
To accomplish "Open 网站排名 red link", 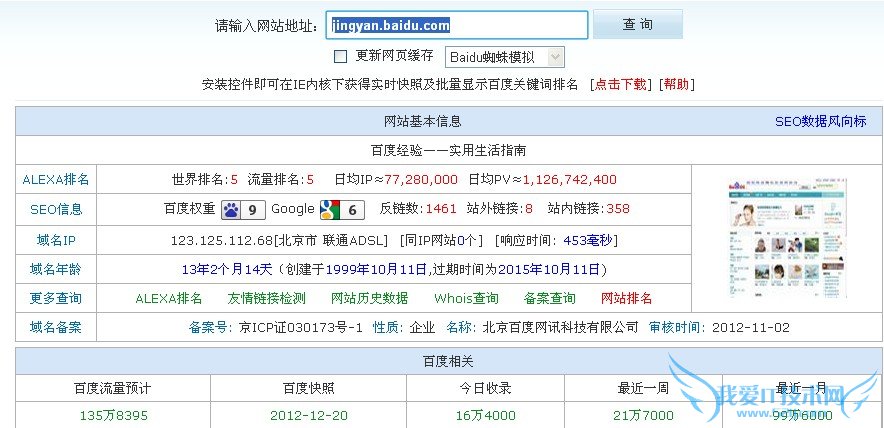I will pyautogui.click(x=626, y=298).
